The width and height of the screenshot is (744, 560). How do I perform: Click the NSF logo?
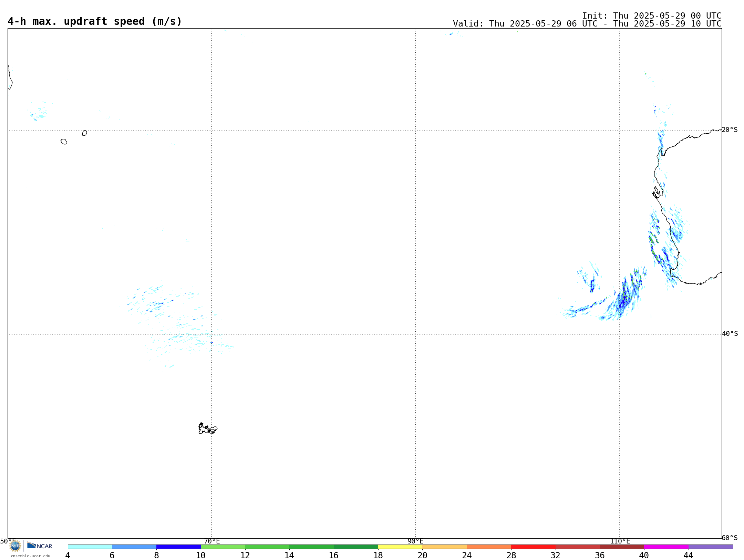click(15, 546)
